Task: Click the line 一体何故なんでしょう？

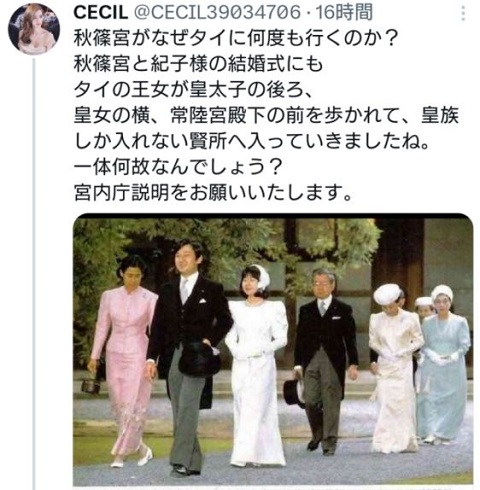Action: click(x=178, y=167)
